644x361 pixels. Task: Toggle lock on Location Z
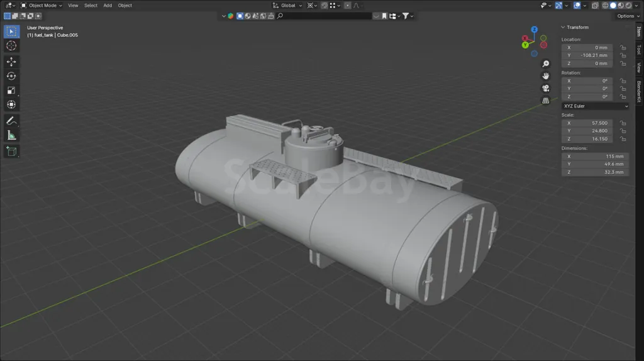(623, 64)
